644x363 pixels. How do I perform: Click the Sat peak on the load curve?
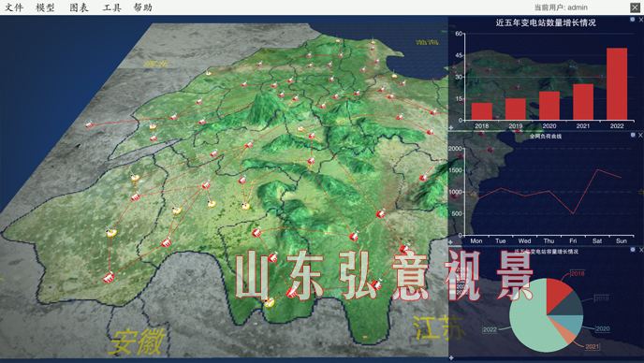click(597, 169)
